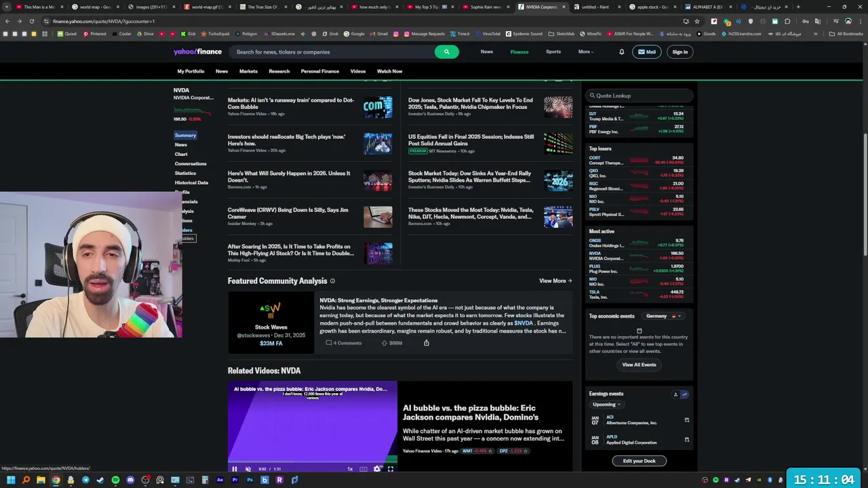Open the CORT row in Top losers
The height and width of the screenshot is (488, 868).
637,161
